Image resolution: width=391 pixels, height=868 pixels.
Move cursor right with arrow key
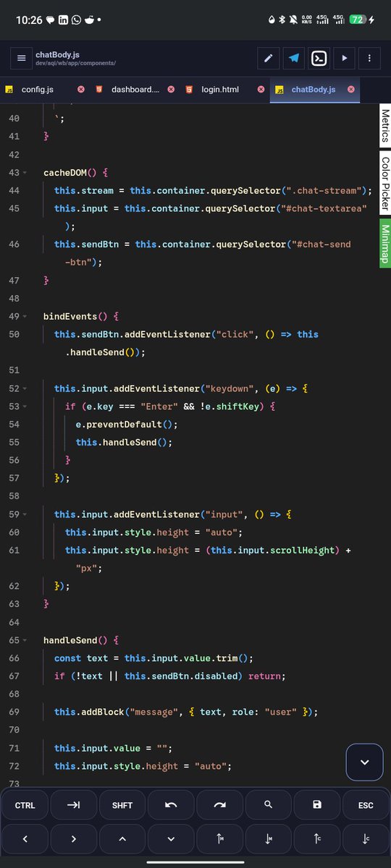tap(73, 838)
